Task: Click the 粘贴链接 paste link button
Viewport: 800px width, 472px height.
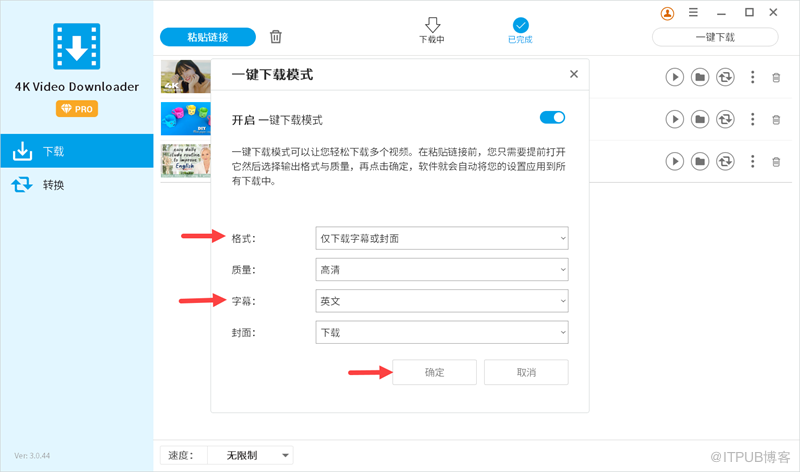Action: point(208,37)
